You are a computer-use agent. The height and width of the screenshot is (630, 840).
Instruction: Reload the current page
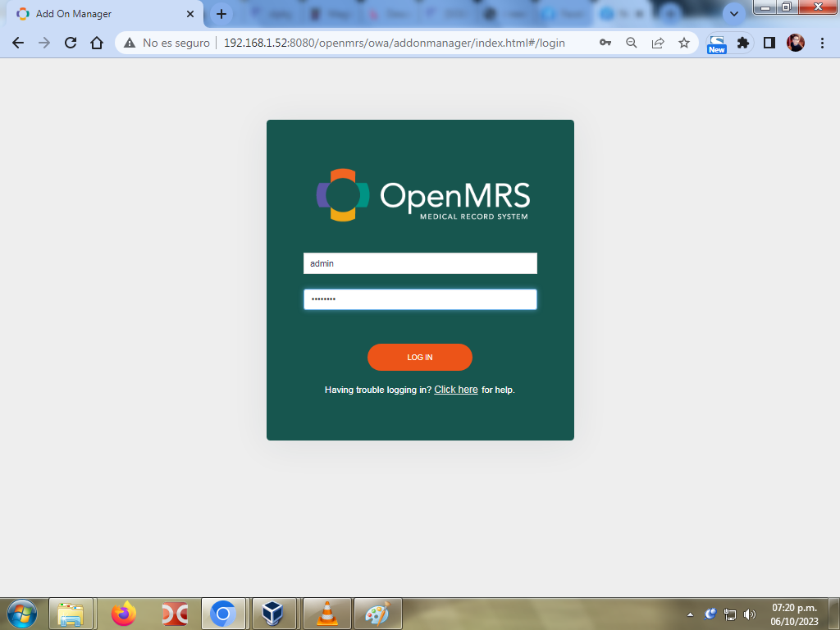(x=71, y=43)
